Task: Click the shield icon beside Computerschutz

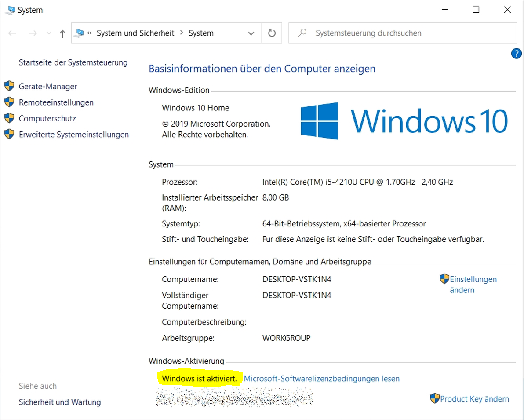Action: [x=9, y=118]
